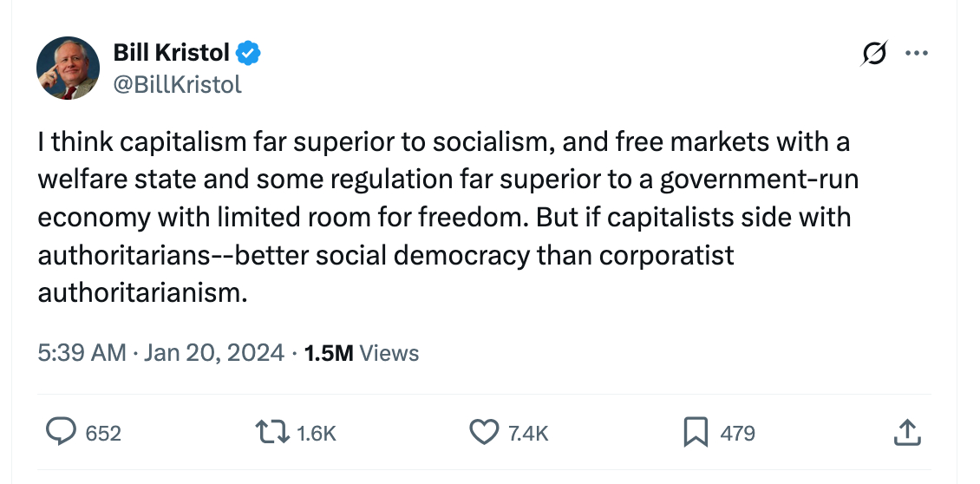View the 1.5M Views analytics
Viewport: 980px width, 484px height.
362,353
